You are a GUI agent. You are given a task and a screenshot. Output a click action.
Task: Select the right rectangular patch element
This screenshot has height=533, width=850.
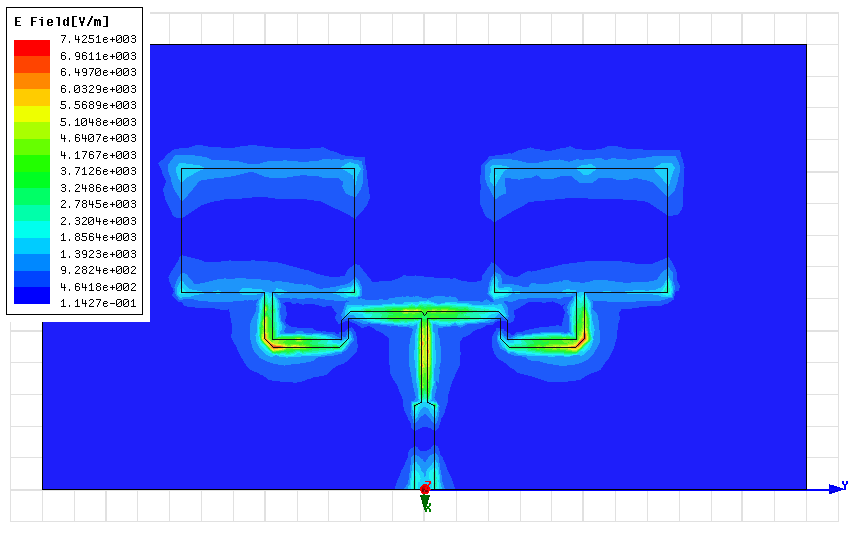coord(581,230)
